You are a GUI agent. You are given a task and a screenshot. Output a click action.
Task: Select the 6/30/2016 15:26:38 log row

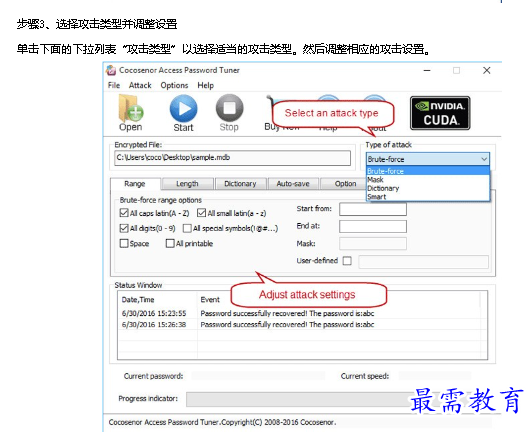302,324
